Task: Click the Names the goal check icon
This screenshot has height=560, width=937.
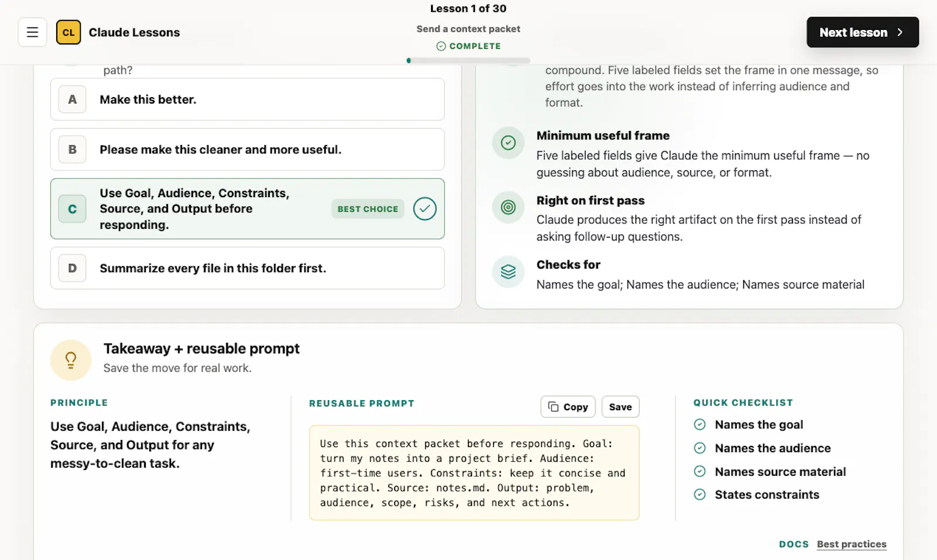Action: tap(700, 425)
